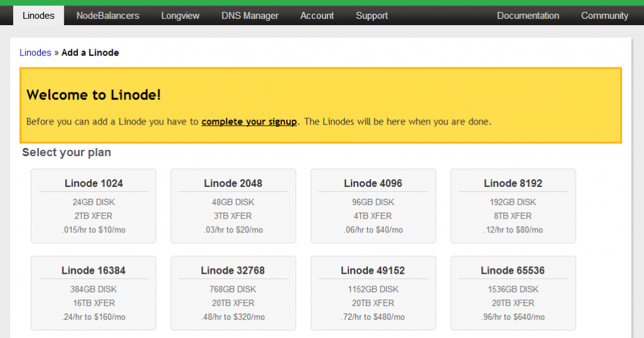Click '24GB DISK' text

tap(94, 202)
